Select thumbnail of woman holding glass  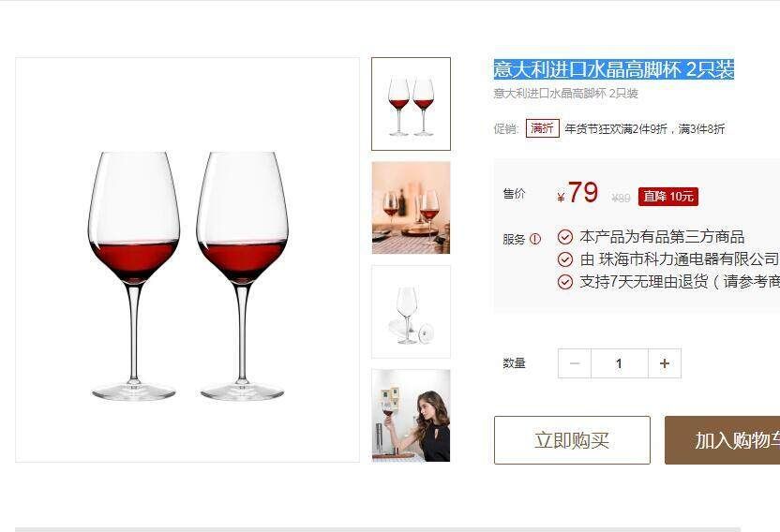(411, 415)
